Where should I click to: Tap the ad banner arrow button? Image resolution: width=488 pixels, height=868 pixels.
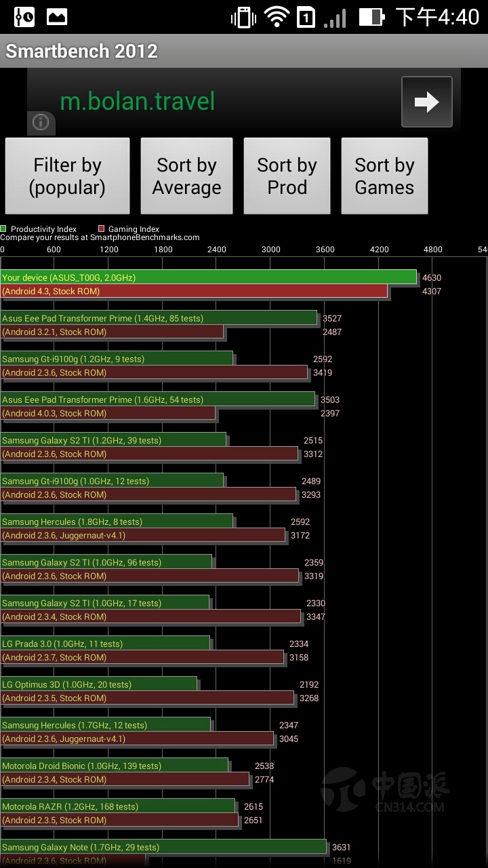coord(426,102)
